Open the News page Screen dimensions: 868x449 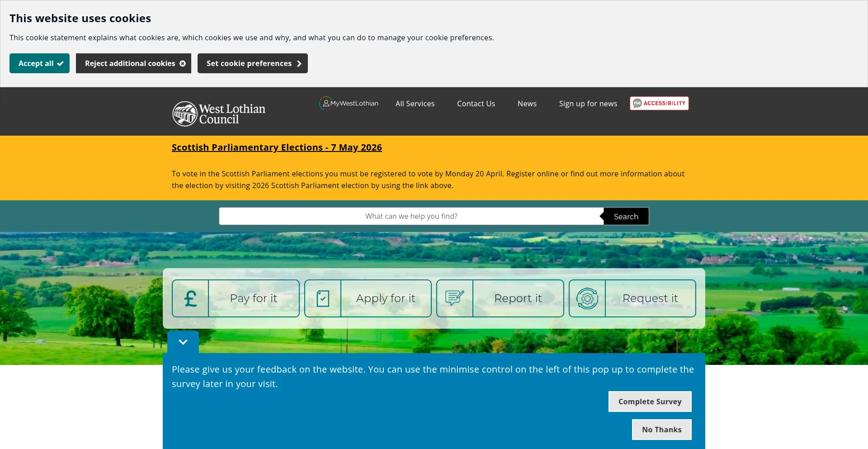click(x=527, y=104)
